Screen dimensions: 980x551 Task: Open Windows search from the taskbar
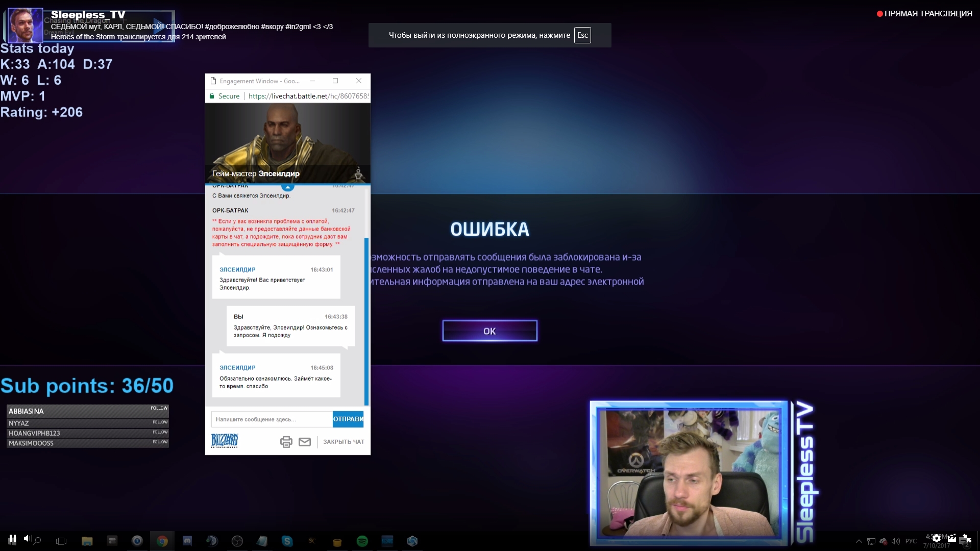pos(37,541)
